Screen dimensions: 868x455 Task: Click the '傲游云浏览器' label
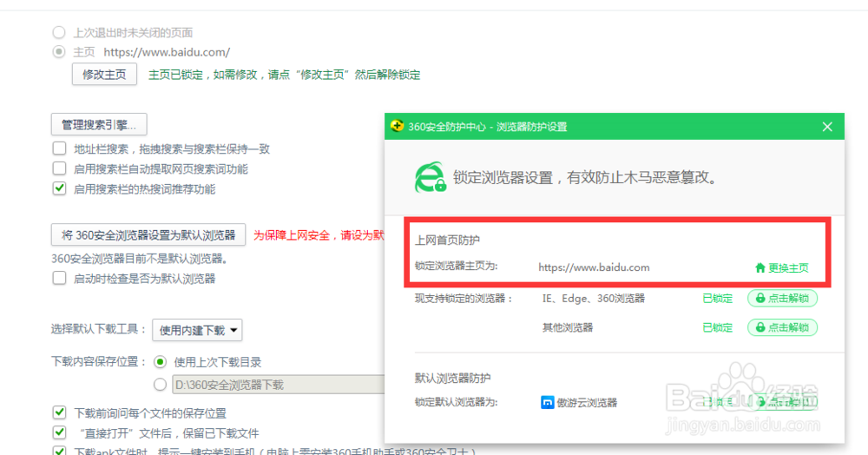pos(587,403)
